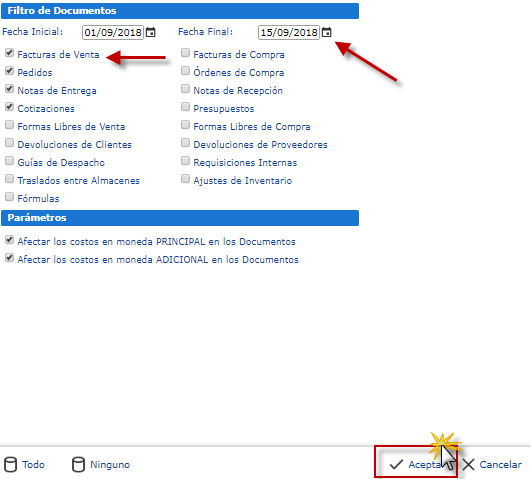The height and width of the screenshot is (479, 531).
Task: Click the Cancelar X icon
Action: [469, 464]
